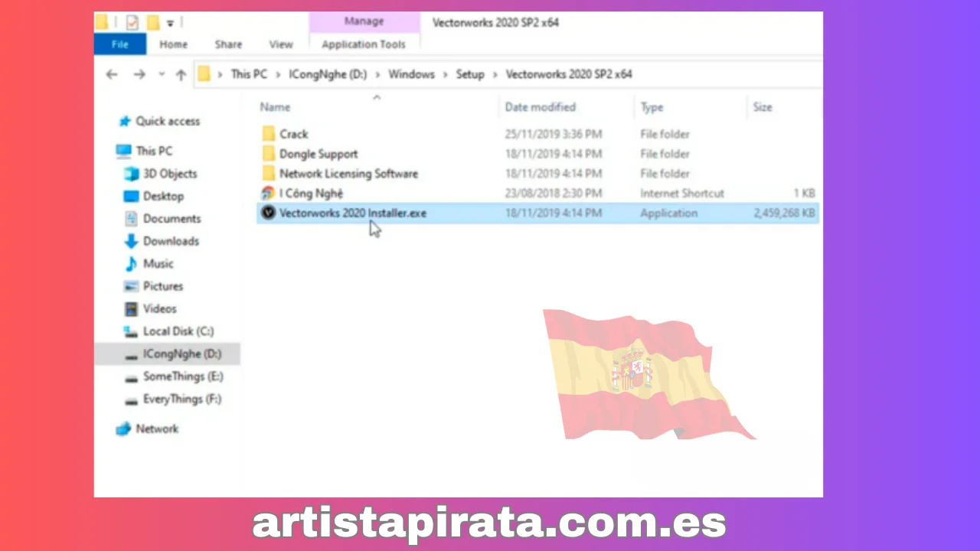Screen dimensions: 980x551
Task: Open the Dongle Support folder icon
Action: (x=268, y=154)
